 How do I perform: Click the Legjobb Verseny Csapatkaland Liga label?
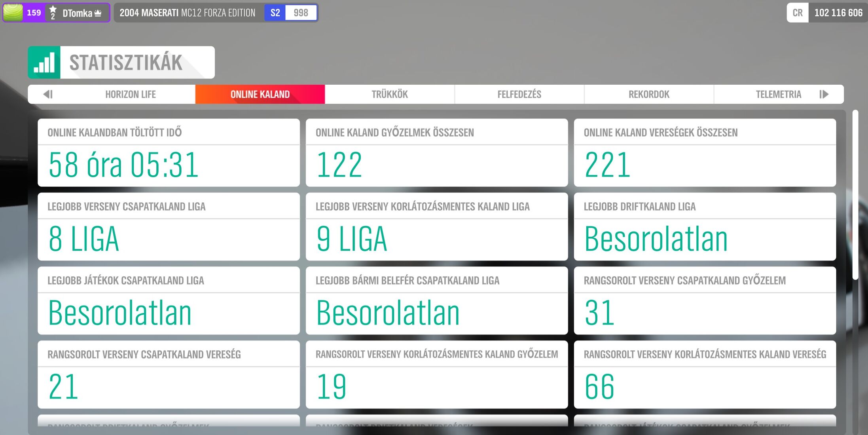coord(127,206)
